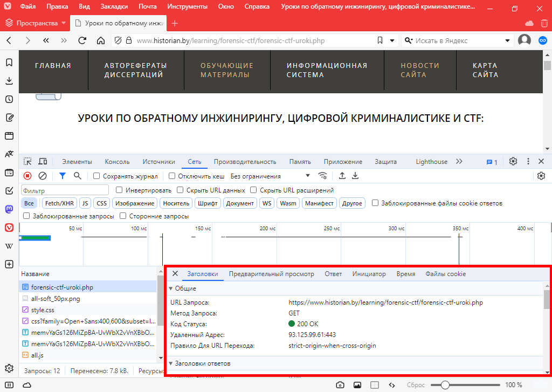Open the КАРТА САЙТА navigation link
Screen dimensions: 552x392
[x=485, y=70]
